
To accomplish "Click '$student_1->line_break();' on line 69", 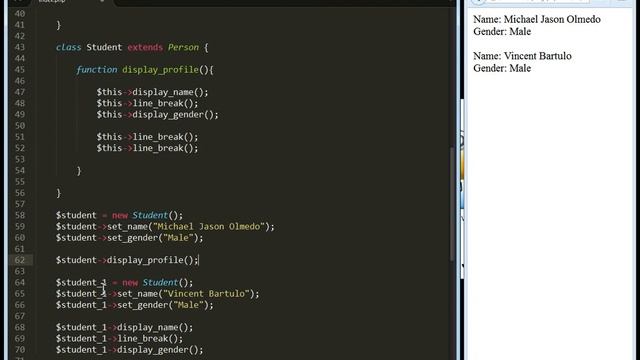I will coord(120,339).
